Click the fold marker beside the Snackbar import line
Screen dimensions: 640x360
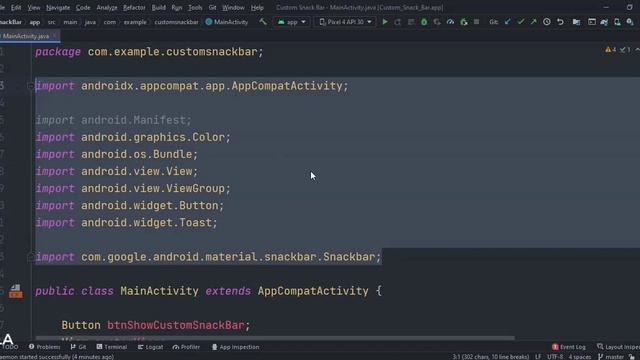coord(31,257)
